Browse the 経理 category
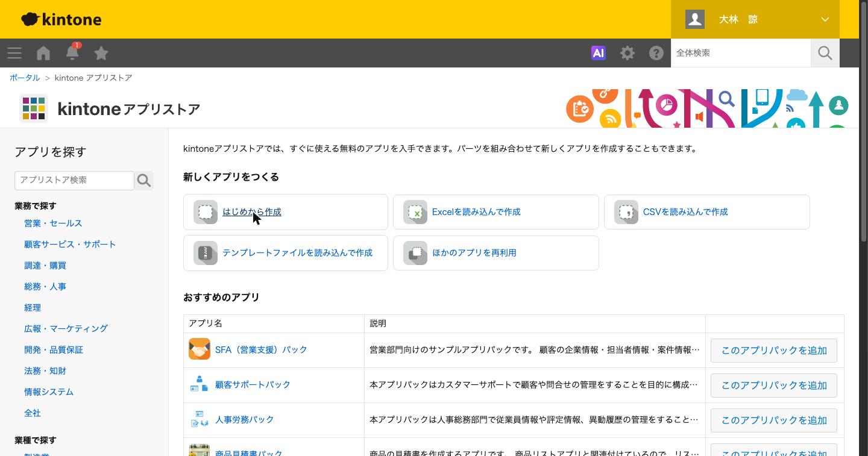The image size is (868, 456). (33, 307)
